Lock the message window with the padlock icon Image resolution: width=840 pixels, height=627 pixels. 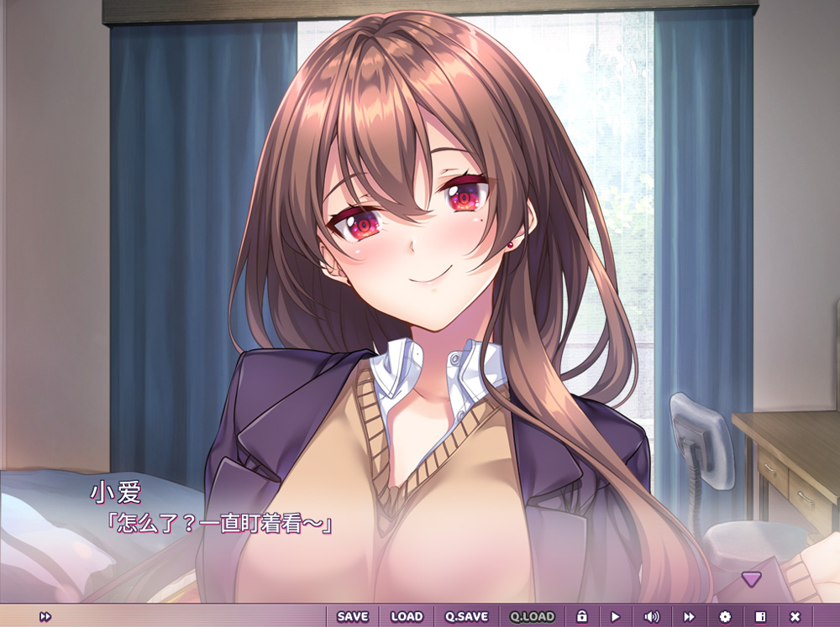(582, 615)
